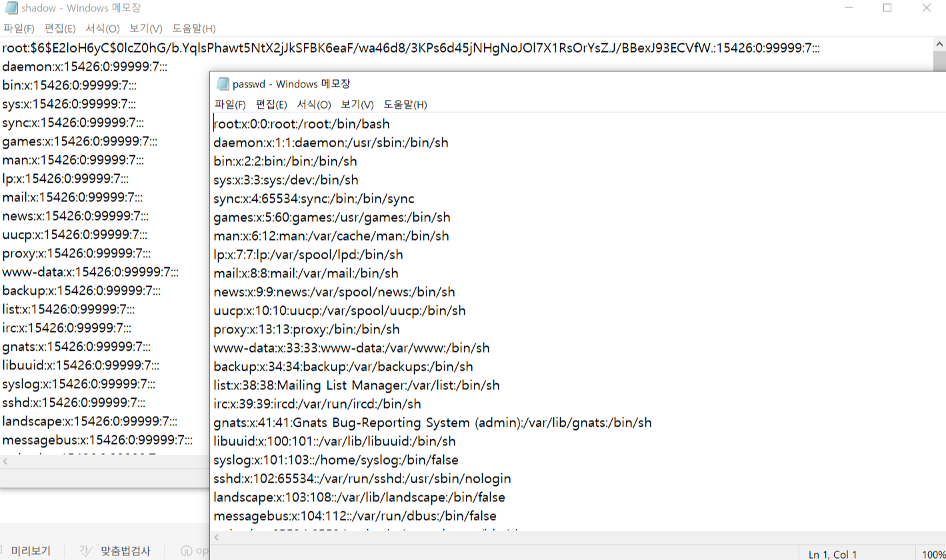Click the bin:x:2:2 line in passwd

[x=285, y=161]
